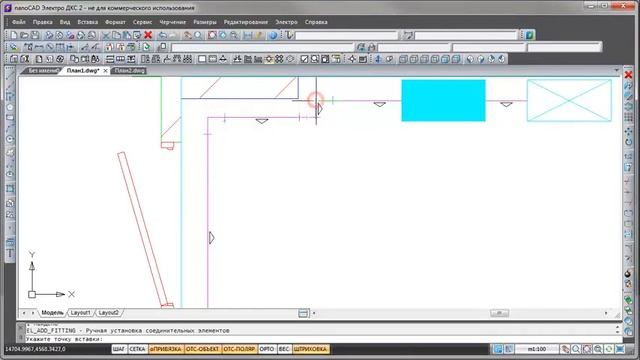Screen dimensions: 640x360
Task: Open the Размеры menu
Action: coord(205,22)
